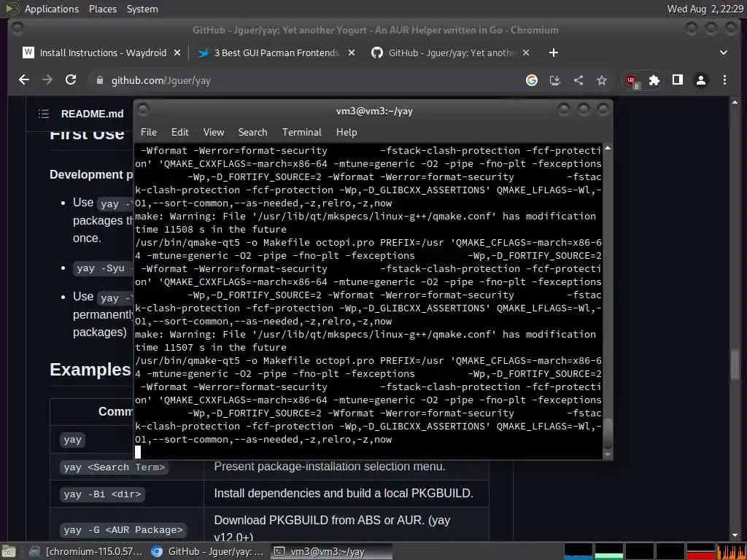747x560 pixels.
Task: Bookmark this page with star icon
Action: (602, 80)
